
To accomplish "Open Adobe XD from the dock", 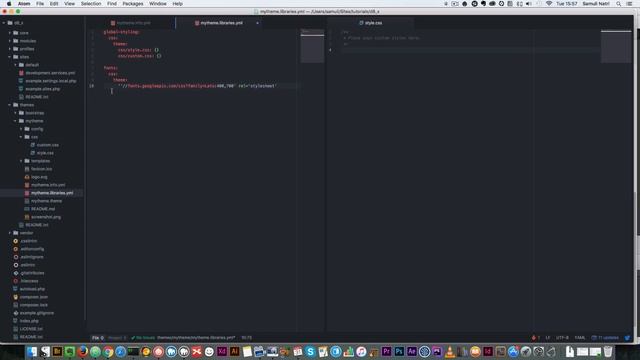I will [222, 351].
